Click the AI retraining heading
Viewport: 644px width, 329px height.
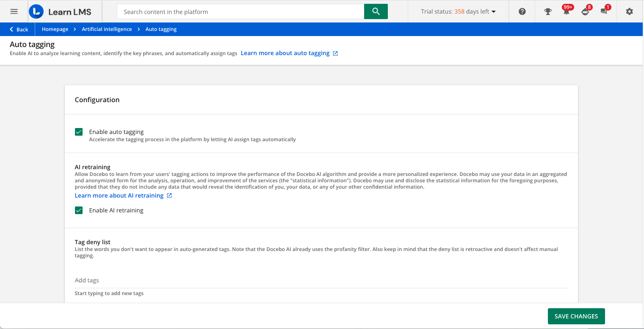pos(92,167)
